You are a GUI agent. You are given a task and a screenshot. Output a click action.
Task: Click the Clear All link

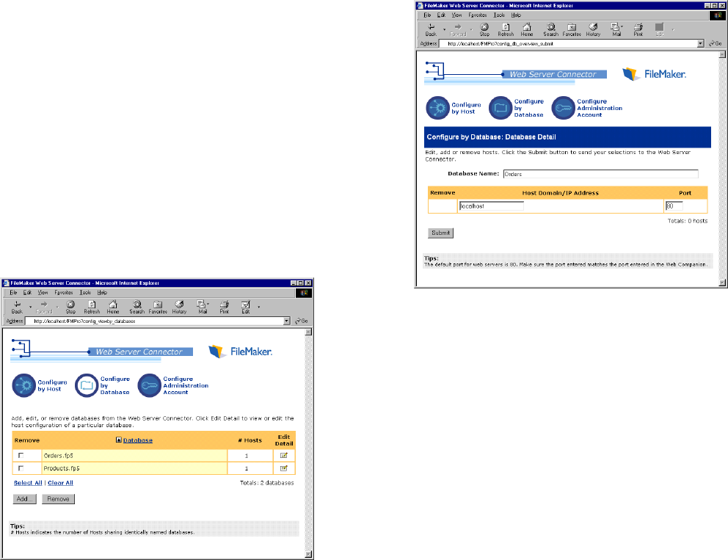click(x=60, y=483)
